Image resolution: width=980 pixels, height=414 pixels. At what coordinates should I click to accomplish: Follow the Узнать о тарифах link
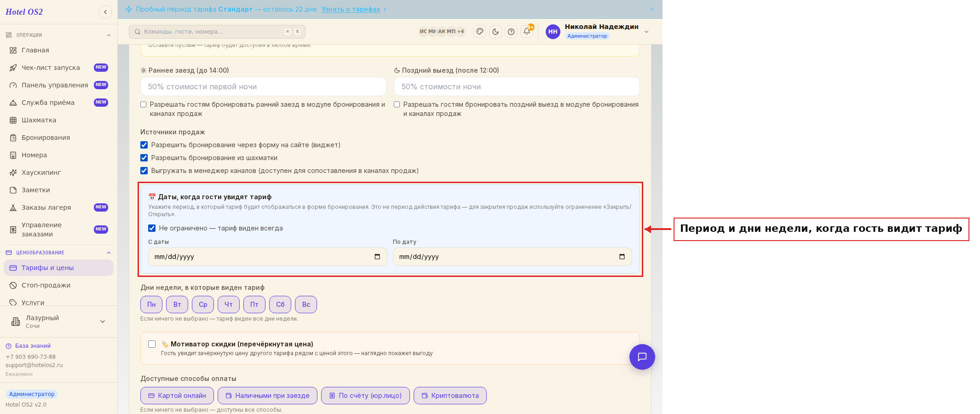(351, 9)
